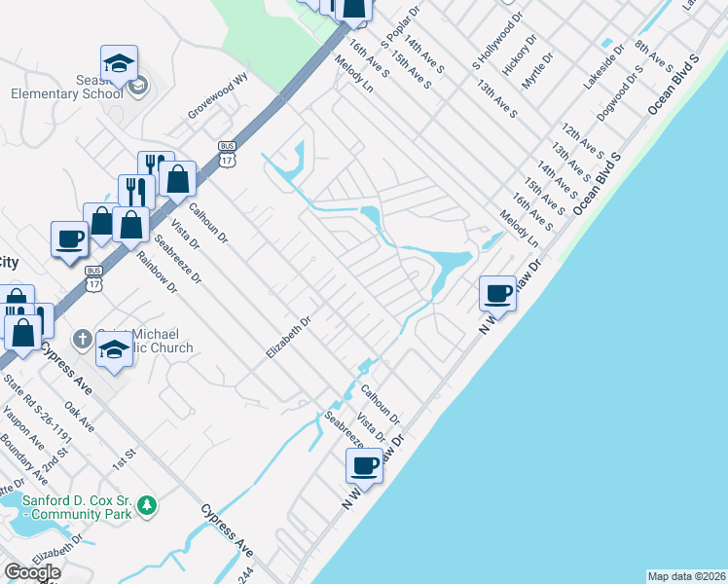Screen dimensions: 728x584
Task: Click the BUS 17 route shield near Grovewood Wy
Action: [227, 155]
